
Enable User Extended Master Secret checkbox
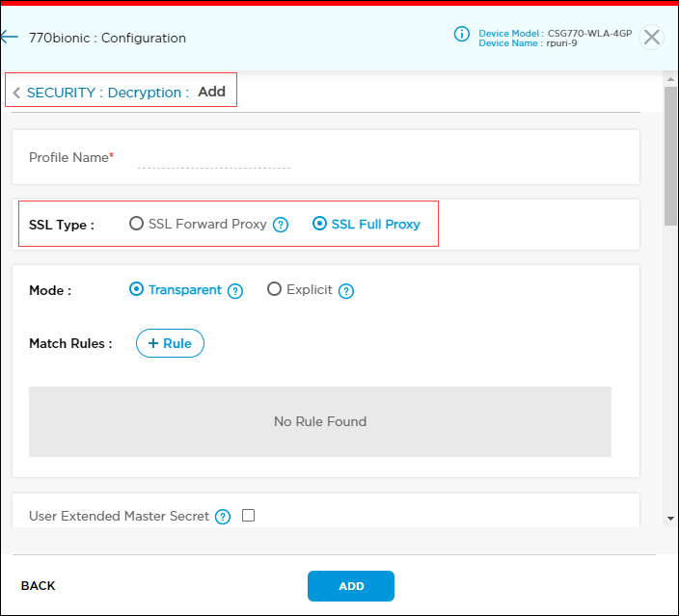pos(248,516)
